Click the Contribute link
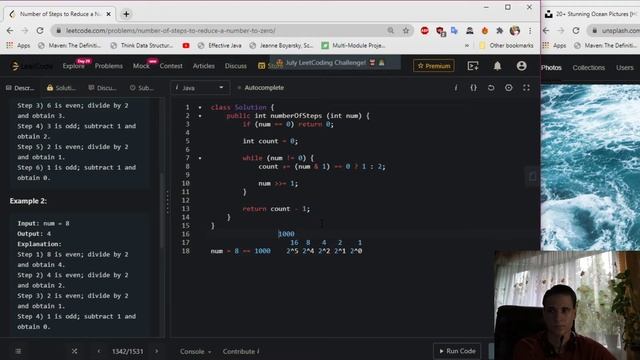Viewport: 640px width, 360px height. [x=241, y=351]
